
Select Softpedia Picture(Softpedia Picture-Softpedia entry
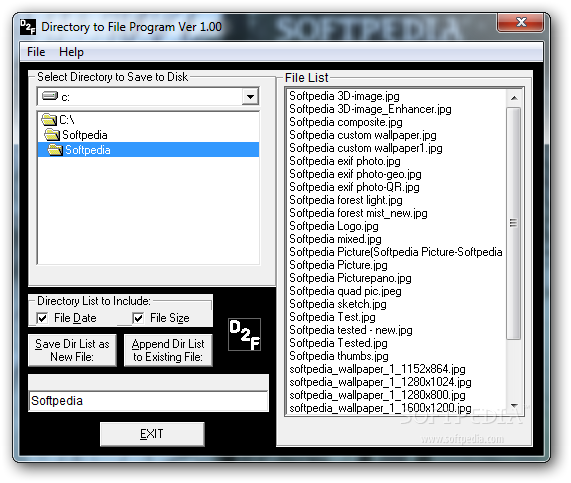396,252
